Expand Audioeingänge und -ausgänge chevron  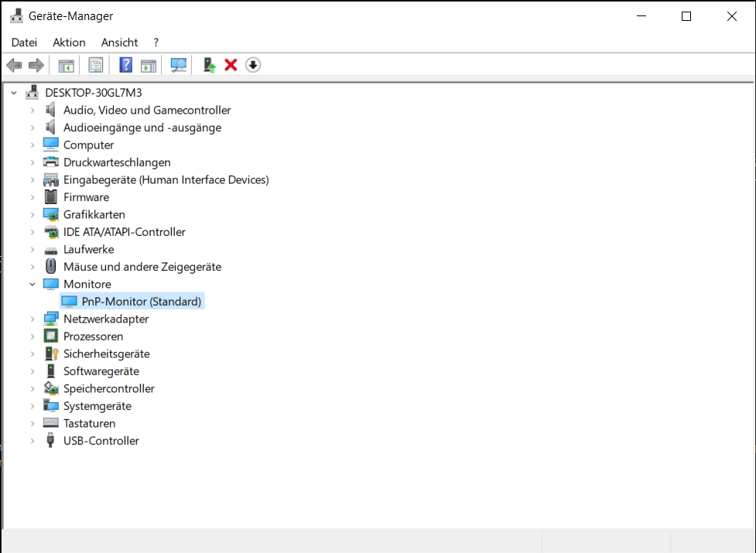coord(32,128)
